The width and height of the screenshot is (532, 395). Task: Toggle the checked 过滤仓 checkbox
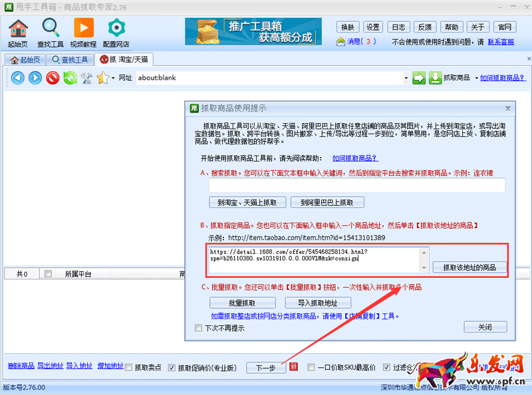click(386, 367)
